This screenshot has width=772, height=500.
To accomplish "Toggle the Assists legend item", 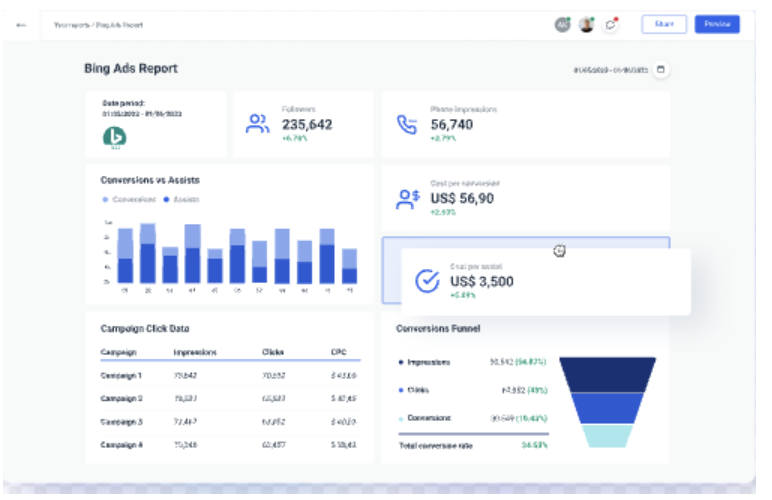I will pos(181,199).
